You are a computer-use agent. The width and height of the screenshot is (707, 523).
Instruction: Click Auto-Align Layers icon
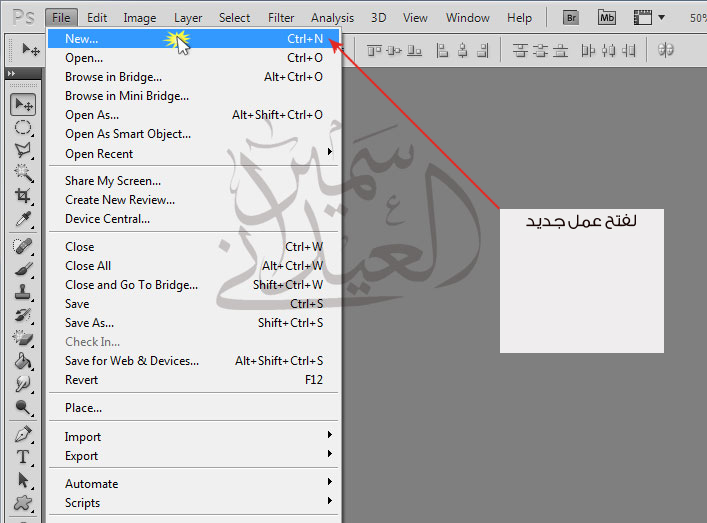[666, 50]
